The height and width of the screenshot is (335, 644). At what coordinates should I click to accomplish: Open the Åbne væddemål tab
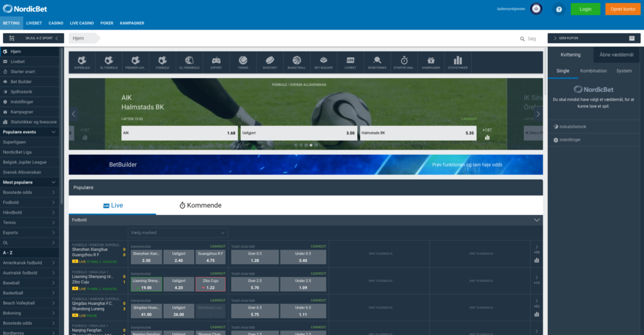click(616, 55)
